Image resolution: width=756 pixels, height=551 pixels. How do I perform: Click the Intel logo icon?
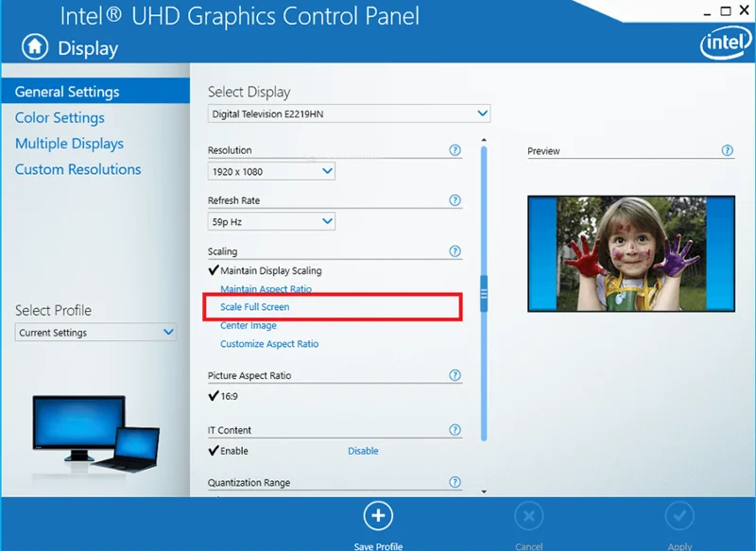(726, 43)
